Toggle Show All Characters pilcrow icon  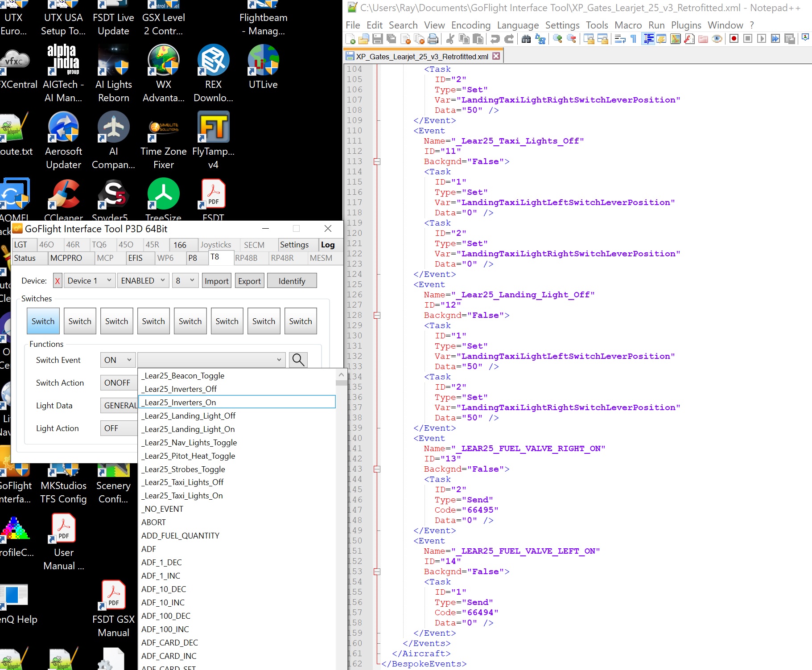[x=633, y=39]
